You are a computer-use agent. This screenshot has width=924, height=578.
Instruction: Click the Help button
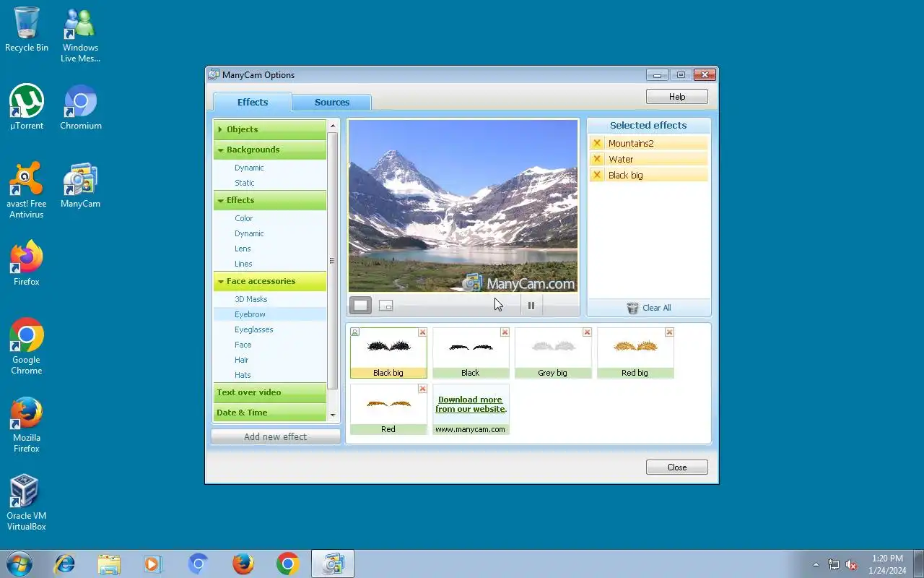pos(677,97)
